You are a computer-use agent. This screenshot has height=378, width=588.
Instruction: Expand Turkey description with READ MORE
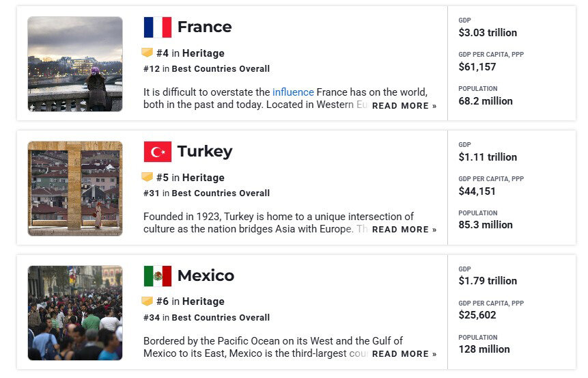(404, 230)
